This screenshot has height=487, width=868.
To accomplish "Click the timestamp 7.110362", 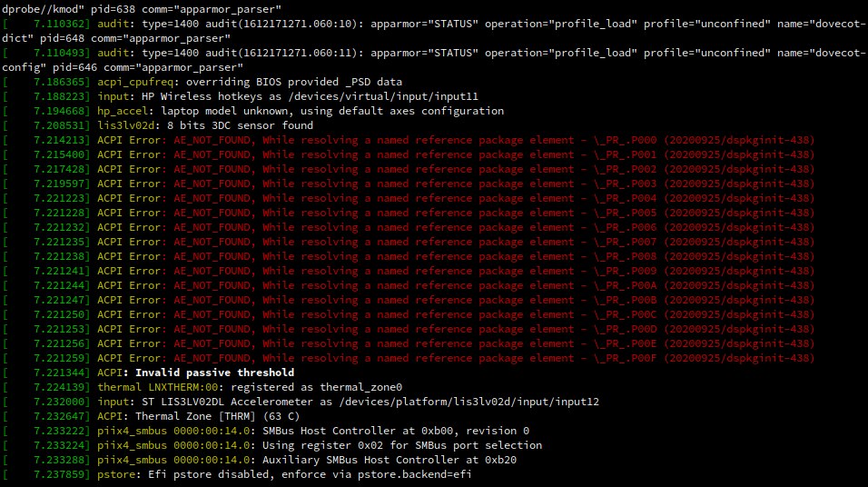I will pyautogui.click(x=60, y=24).
